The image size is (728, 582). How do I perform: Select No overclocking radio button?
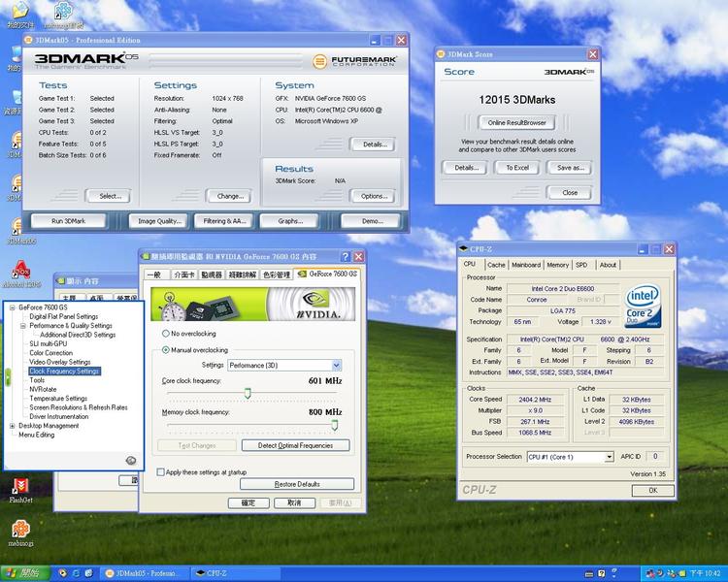[165, 334]
